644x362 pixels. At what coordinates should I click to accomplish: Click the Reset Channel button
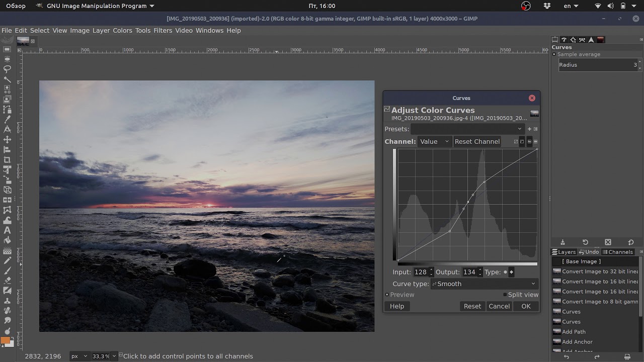[477, 142]
